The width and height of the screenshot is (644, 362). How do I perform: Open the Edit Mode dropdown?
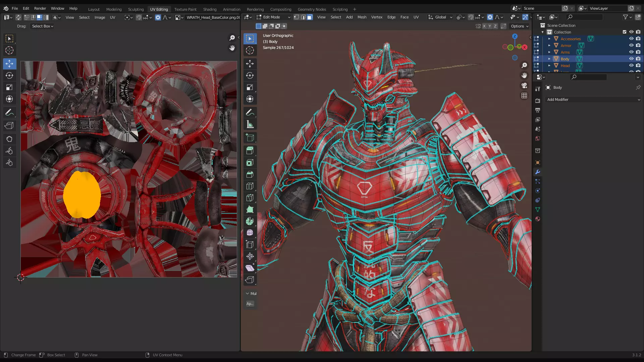coord(273,17)
